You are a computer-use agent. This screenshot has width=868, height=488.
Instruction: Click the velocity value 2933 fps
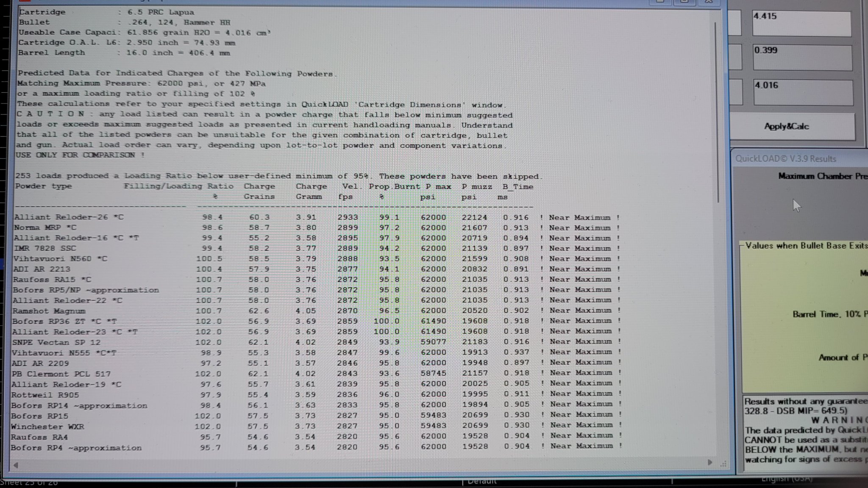pyautogui.click(x=348, y=217)
